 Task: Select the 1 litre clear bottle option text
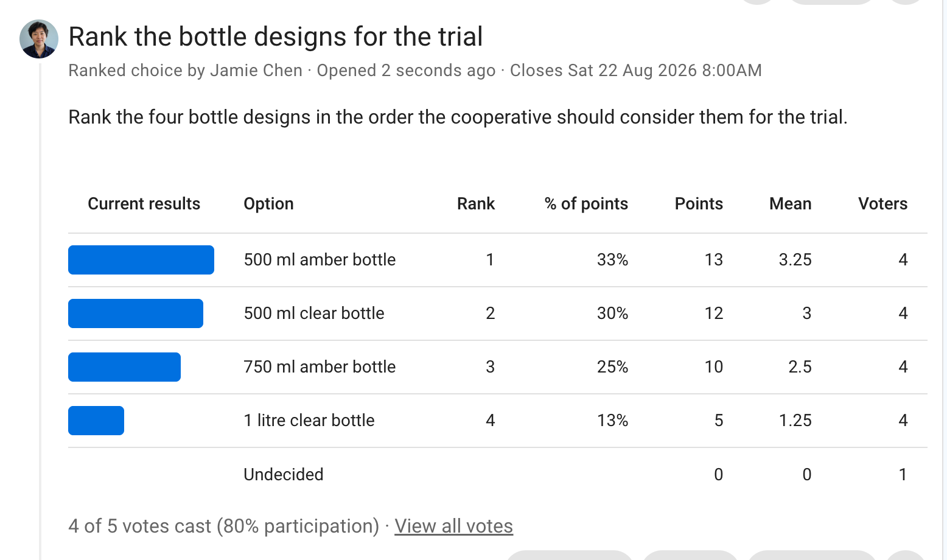(x=309, y=421)
